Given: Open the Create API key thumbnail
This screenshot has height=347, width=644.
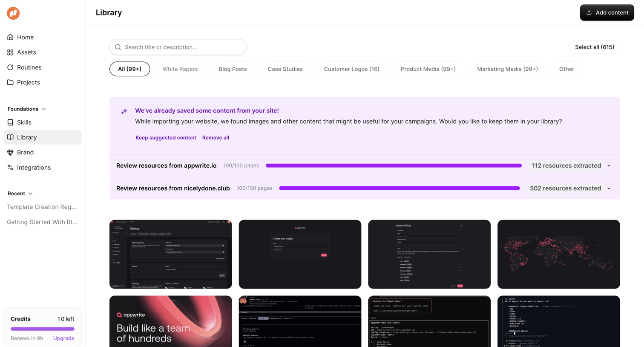Looking at the screenshot, I should point(429,254).
